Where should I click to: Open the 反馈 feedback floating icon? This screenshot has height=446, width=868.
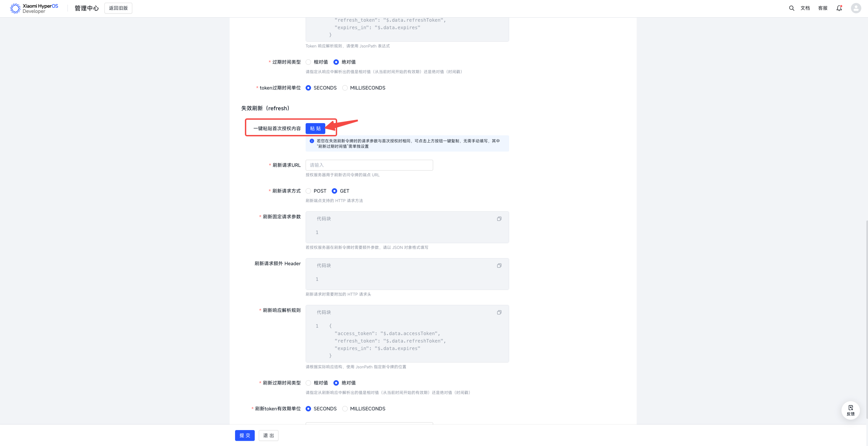point(850,410)
